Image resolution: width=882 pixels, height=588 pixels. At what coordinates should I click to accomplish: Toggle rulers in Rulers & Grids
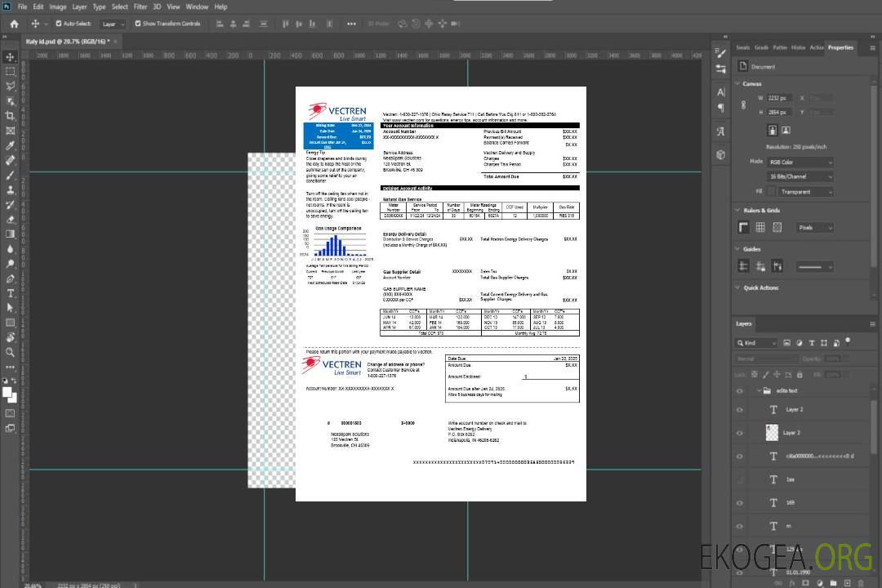pos(744,227)
